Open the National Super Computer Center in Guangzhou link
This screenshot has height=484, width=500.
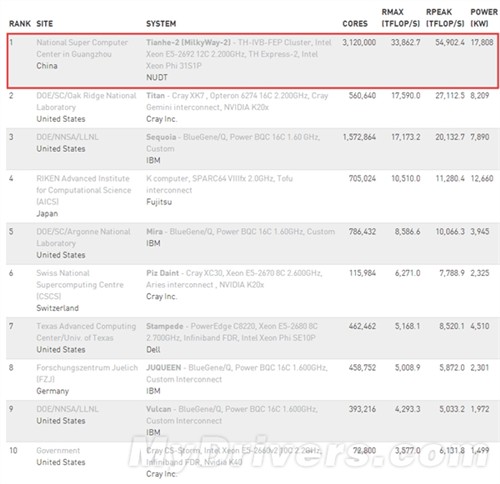[x=82, y=48]
